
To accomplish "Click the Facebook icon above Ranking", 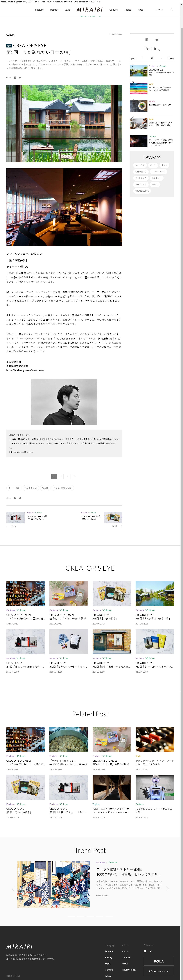I will pos(147,40).
